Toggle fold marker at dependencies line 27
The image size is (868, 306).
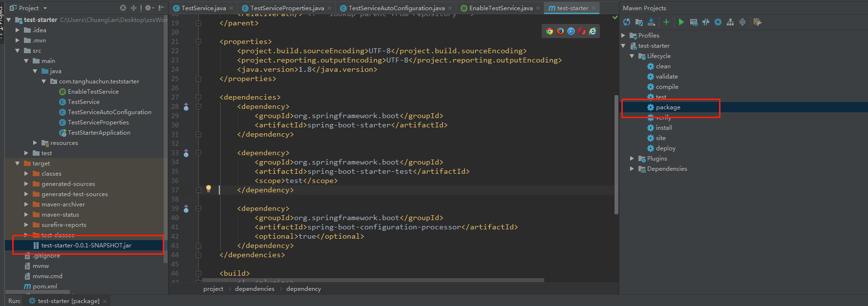click(198, 97)
